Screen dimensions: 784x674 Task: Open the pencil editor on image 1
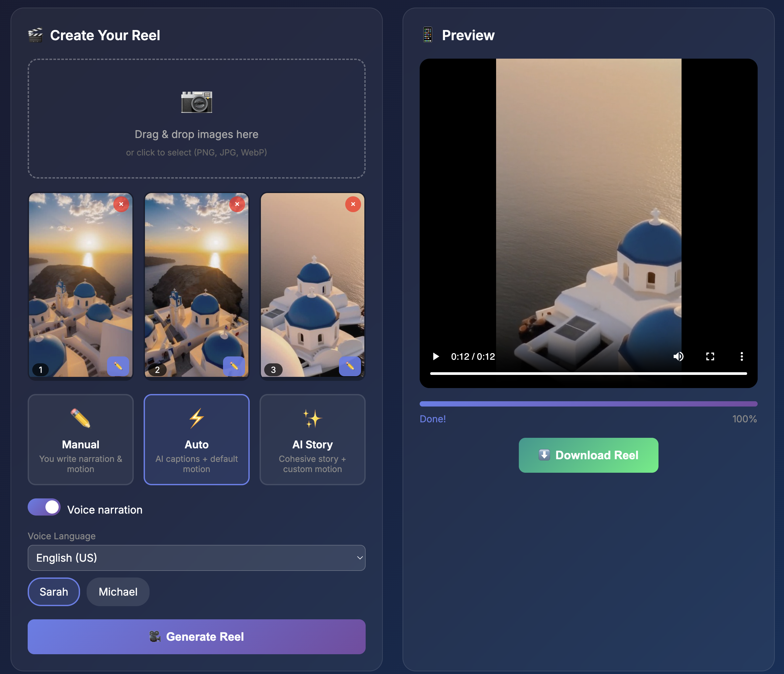(x=119, y=366)
